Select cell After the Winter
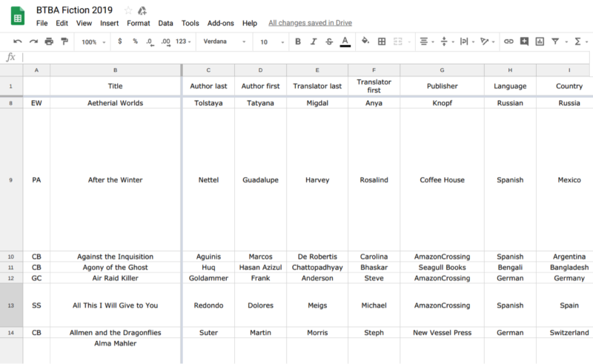Screen dimensions: 593x364 (116, 179)
